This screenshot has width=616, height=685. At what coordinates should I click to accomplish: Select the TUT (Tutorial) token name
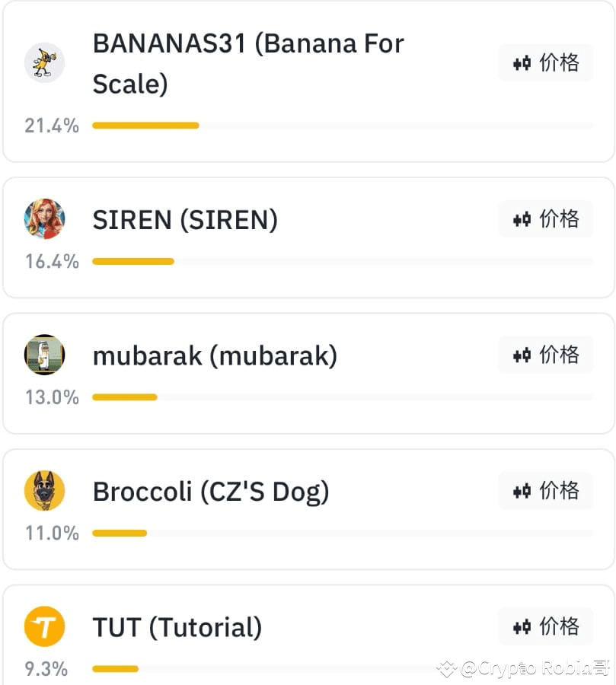click(177, 628)
